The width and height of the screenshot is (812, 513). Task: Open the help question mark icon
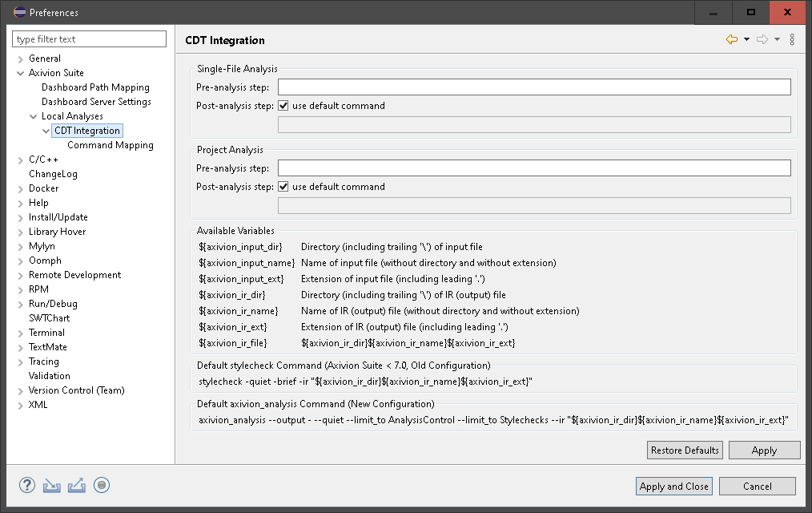click(27, 485)
